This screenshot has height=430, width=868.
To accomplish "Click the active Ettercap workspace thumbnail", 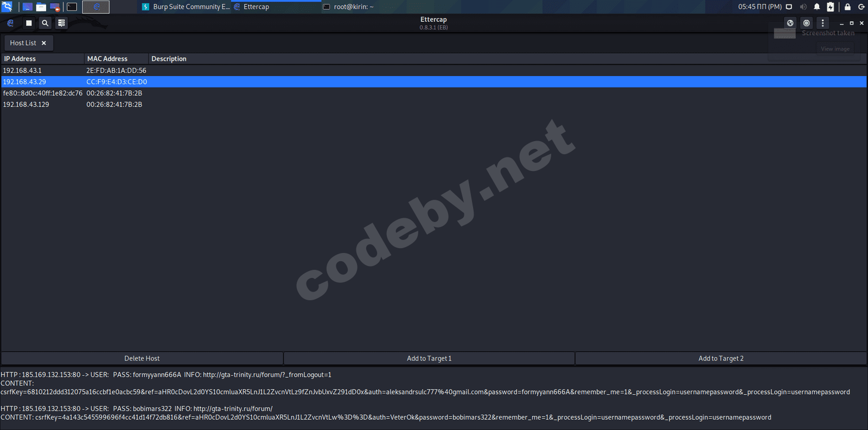I will tap(96, 7).
